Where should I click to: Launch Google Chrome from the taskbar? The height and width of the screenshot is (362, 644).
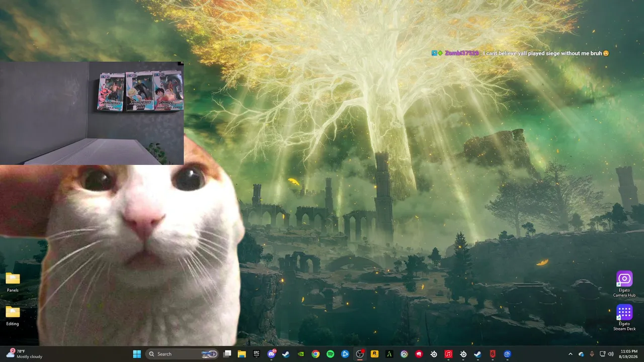click(315, 354)
